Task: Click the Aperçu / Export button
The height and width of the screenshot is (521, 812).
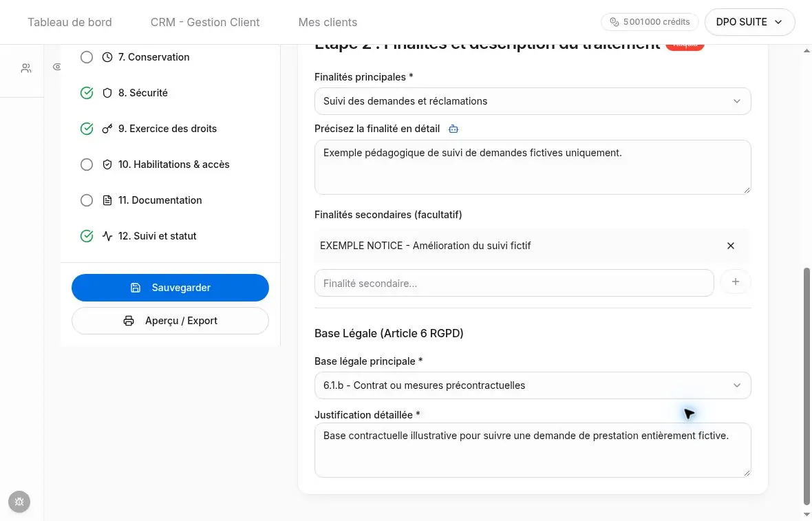Action: pos(170,321)
